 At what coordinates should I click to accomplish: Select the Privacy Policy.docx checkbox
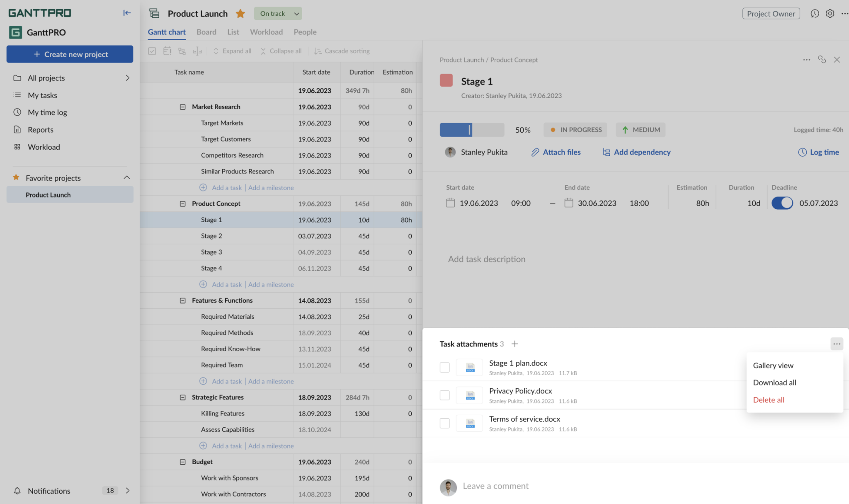444,395
